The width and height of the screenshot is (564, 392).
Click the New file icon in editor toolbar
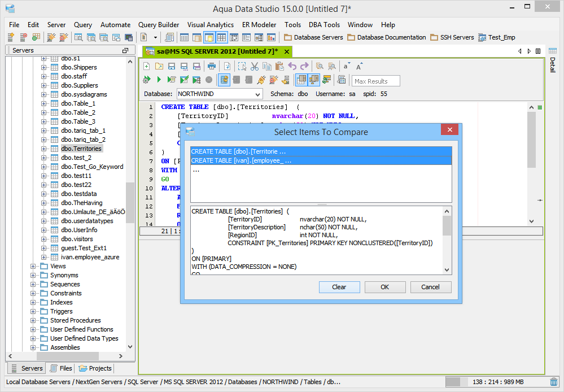pos(146,66)
